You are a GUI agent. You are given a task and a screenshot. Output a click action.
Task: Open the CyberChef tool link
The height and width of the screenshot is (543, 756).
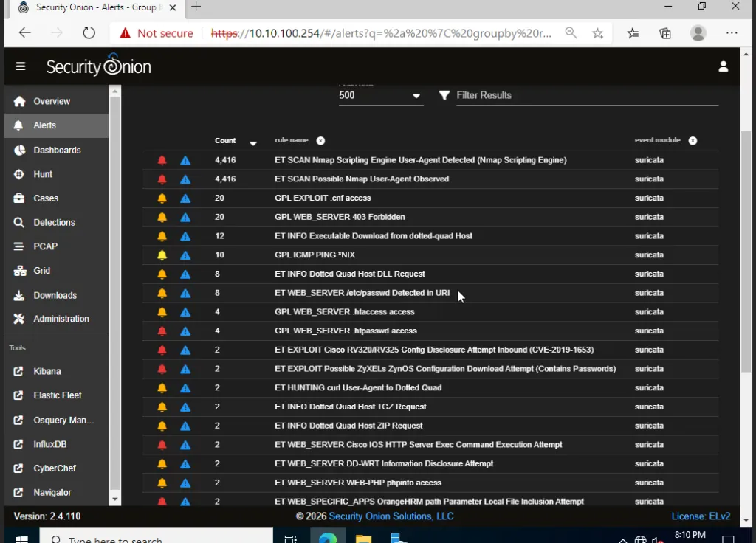tap(56, 468)
